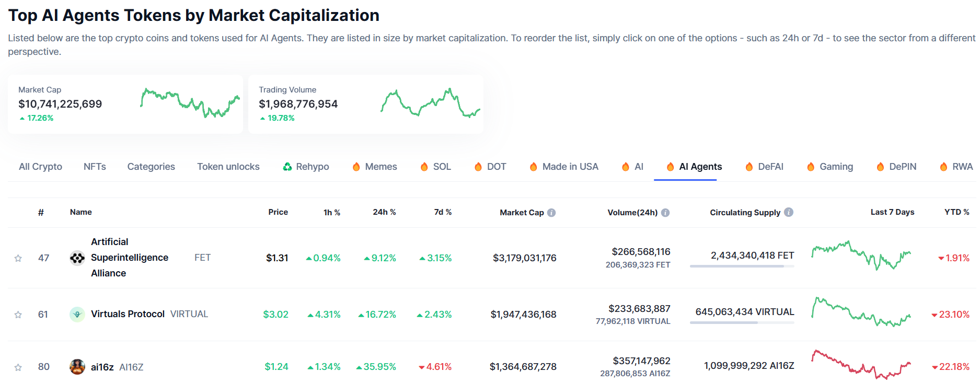980x383 pixels.
Task: Click the flame icon beside DePIN
Action: (881, 167)
